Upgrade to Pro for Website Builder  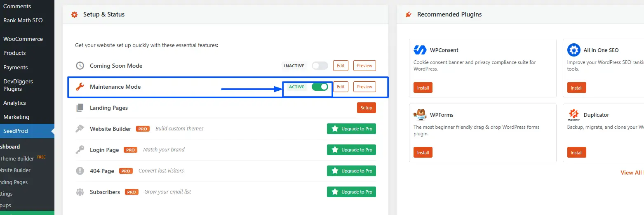[x=351, y=129]
